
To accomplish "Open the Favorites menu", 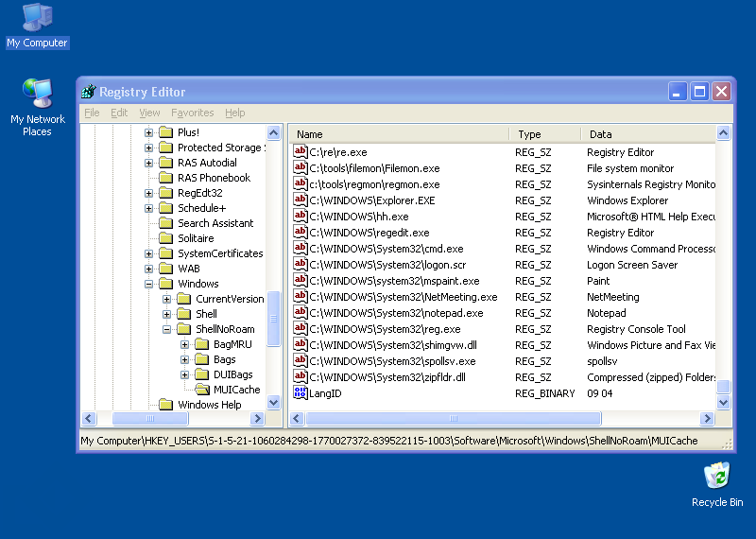I will click(x=193, y=113).
